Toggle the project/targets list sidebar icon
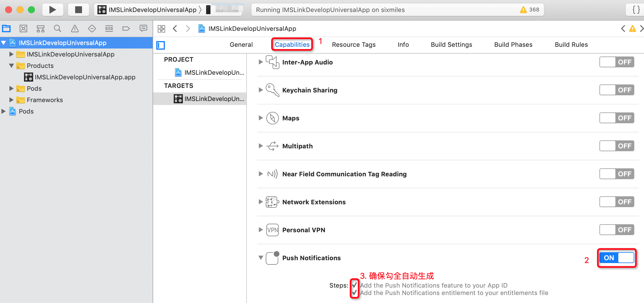The width and height of the screenshot is (644, 303). pyautogui.click(x=161, y=45)
